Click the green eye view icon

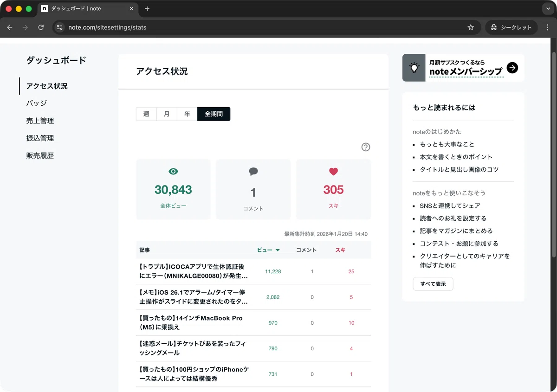(173, 171)
